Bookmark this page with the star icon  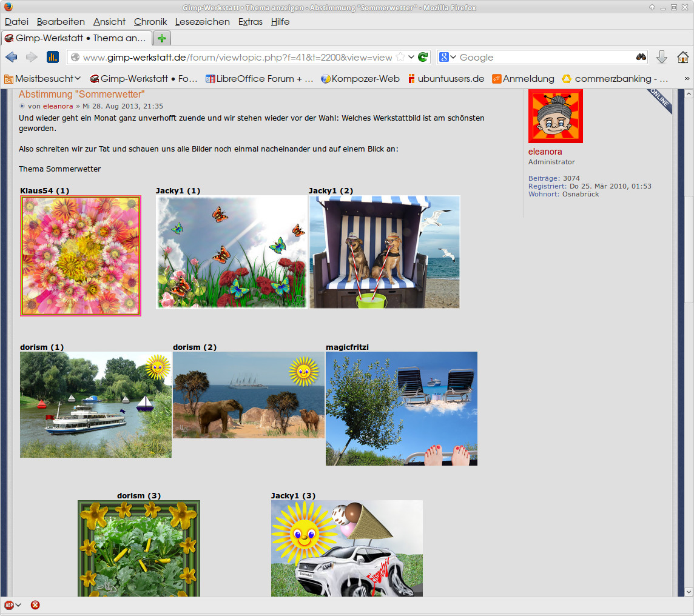(400, 57)
